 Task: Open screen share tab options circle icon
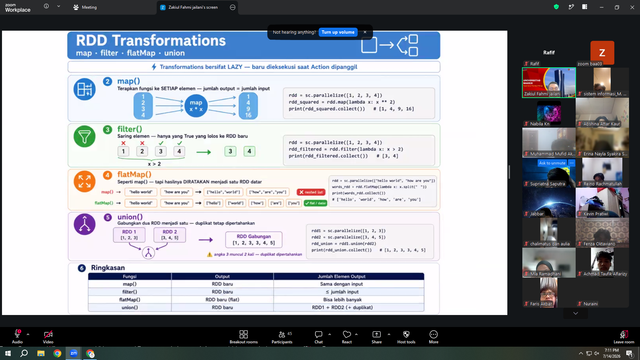[x=233, y=7]
